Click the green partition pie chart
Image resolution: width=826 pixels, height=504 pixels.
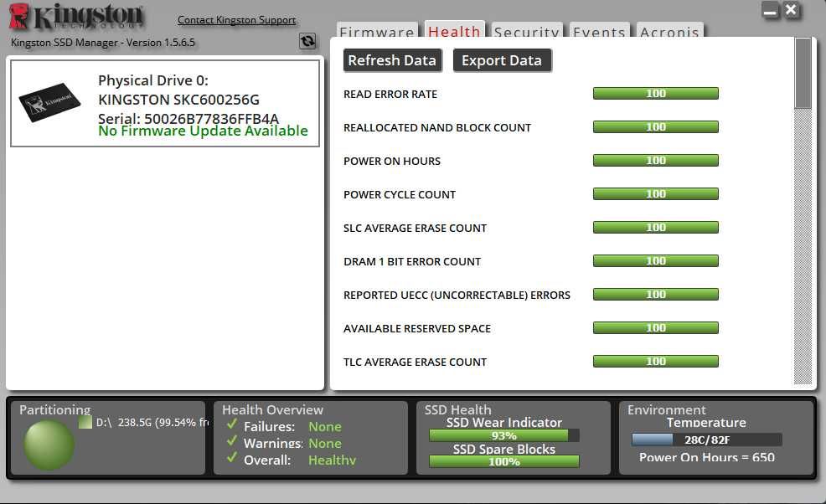click(x=49, y=445)
